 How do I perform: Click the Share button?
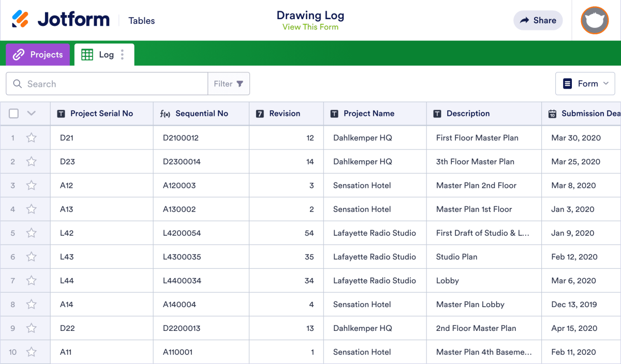538,20
